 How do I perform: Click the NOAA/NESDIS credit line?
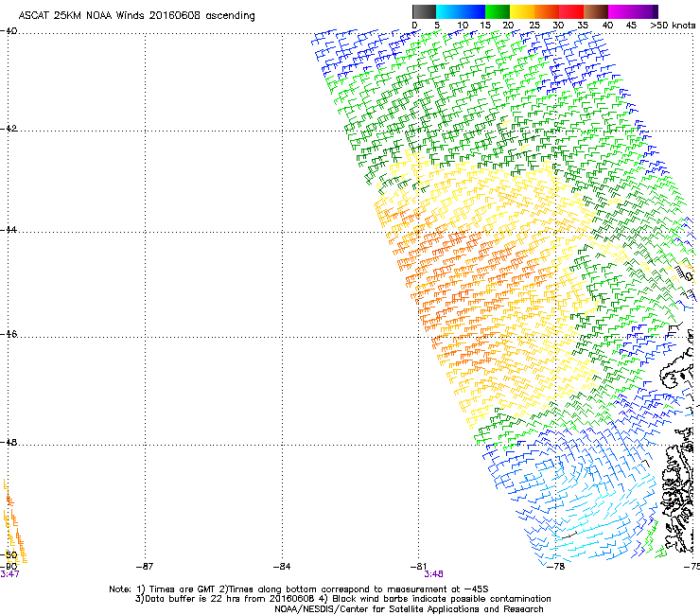click(x=409, y=609)
